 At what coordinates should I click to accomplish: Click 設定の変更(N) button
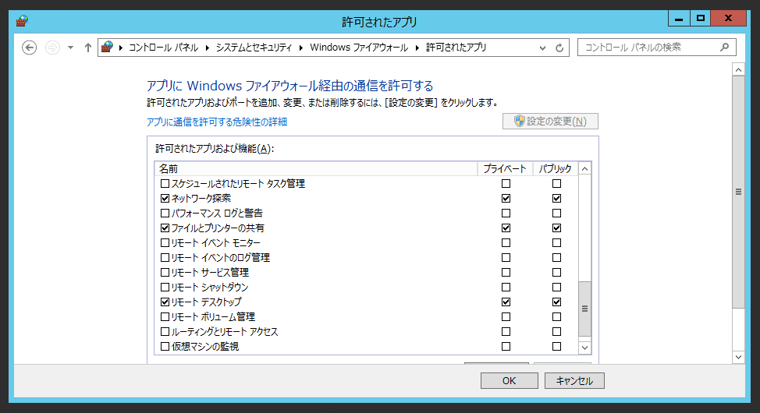click(x=550, y=121)
